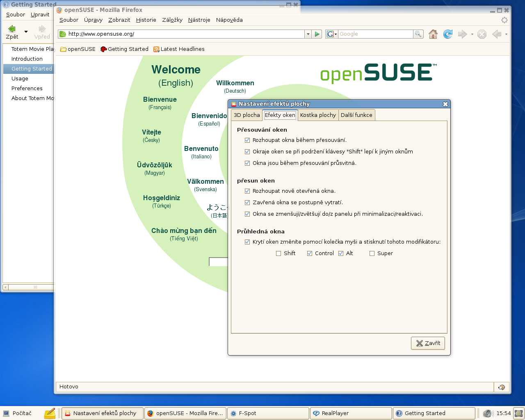Switch to RealPlayer in the taskbar
The height and width of the screenshot is (420, 525).
coord(351,413)
